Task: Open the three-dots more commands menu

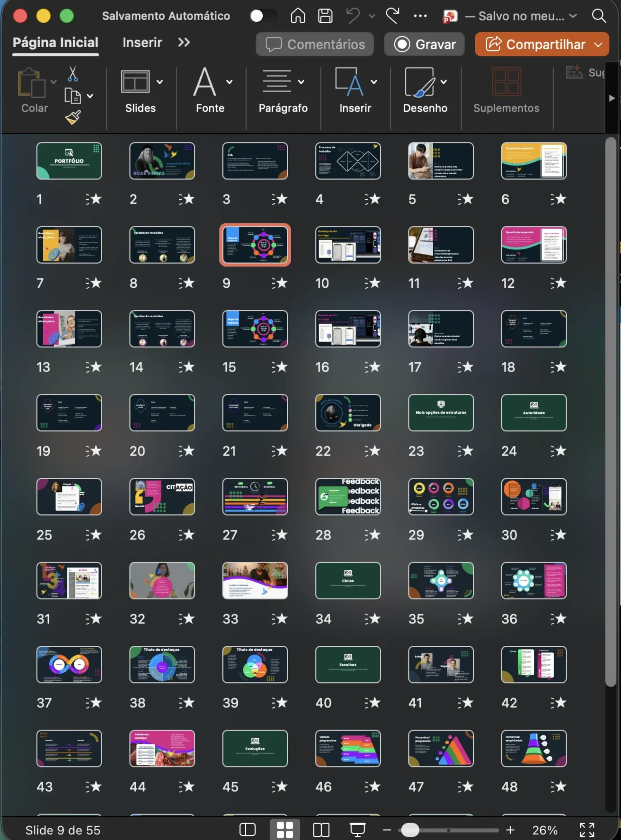Action: 420,16
